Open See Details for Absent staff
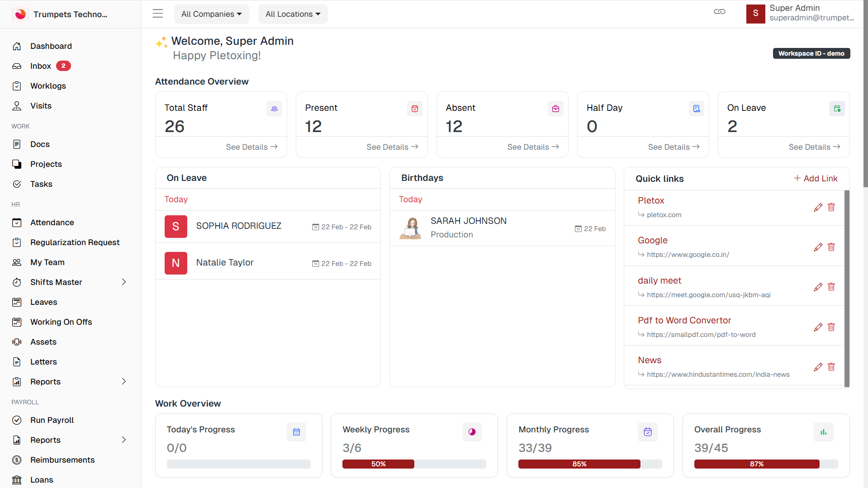 click(x=533, y=147)
